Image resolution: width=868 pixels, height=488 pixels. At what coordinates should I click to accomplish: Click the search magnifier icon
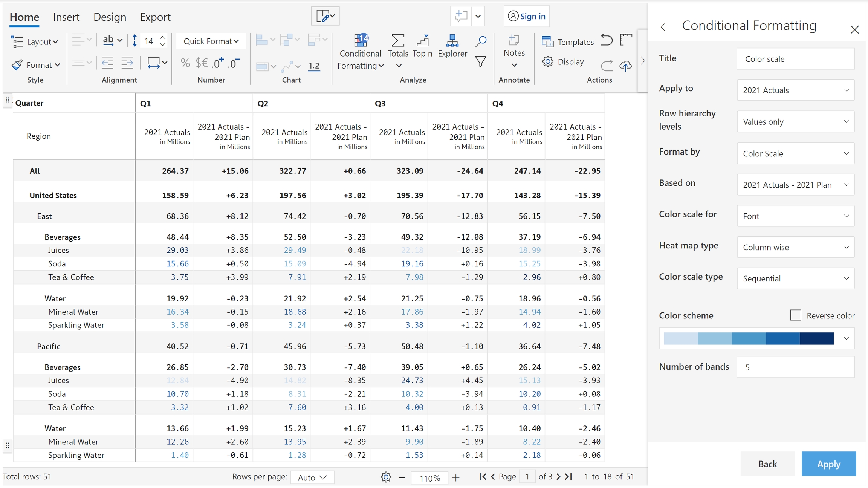tap(480, 41)
